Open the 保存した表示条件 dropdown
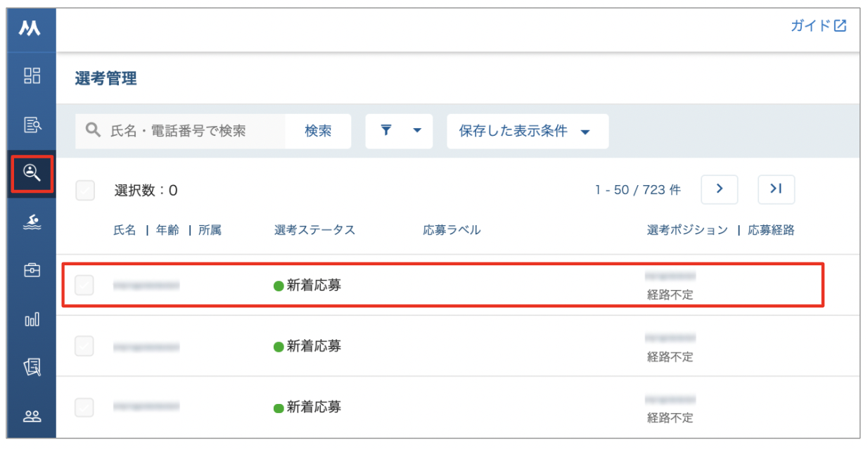 pyautogui.click(x=528, y=131)
